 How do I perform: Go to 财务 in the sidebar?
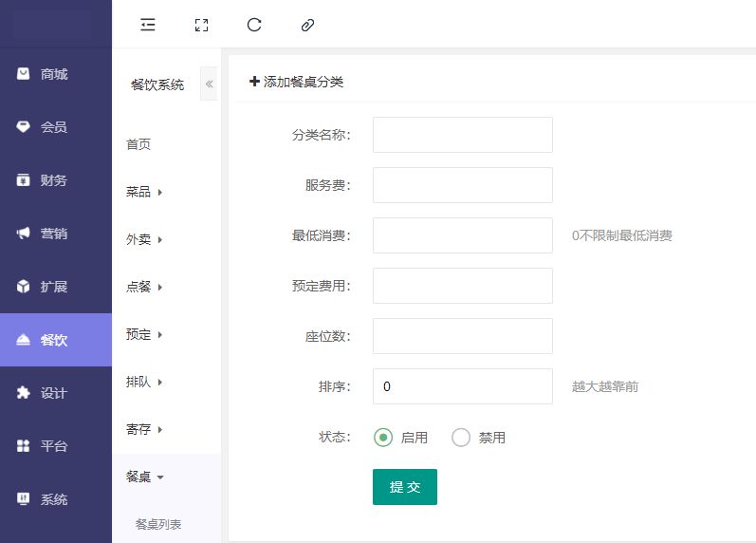tap(55, 180)
